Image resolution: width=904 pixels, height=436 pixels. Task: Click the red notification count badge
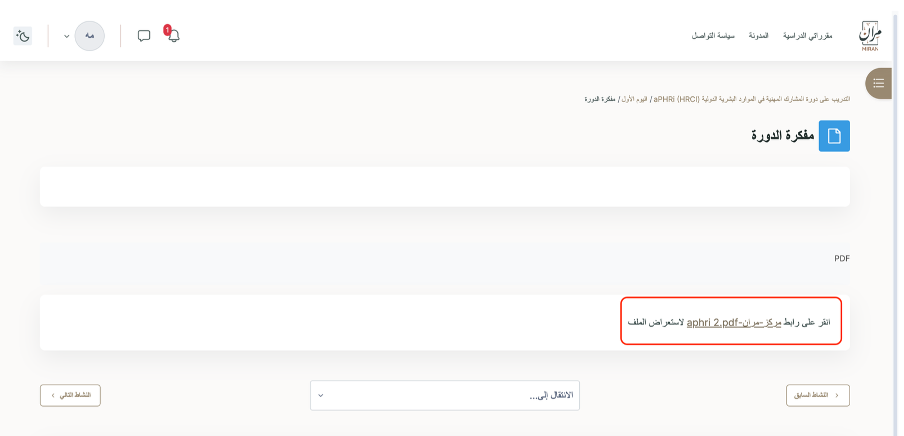167,30
